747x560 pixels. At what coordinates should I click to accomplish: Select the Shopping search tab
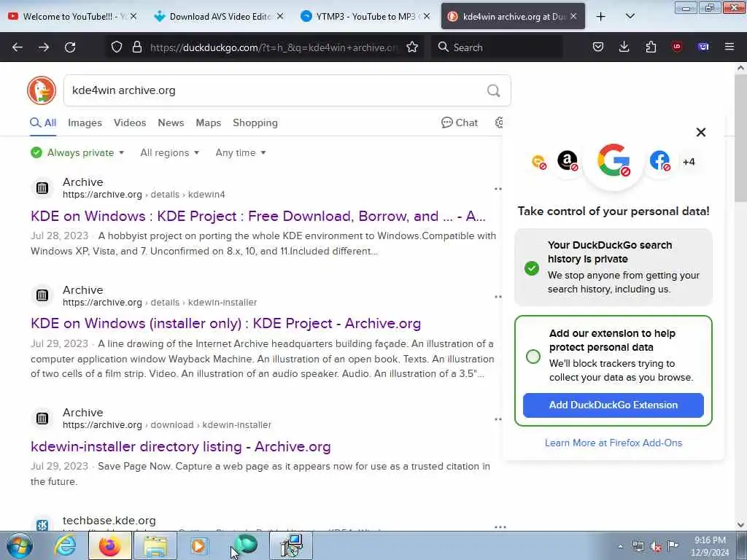point(255,122)
